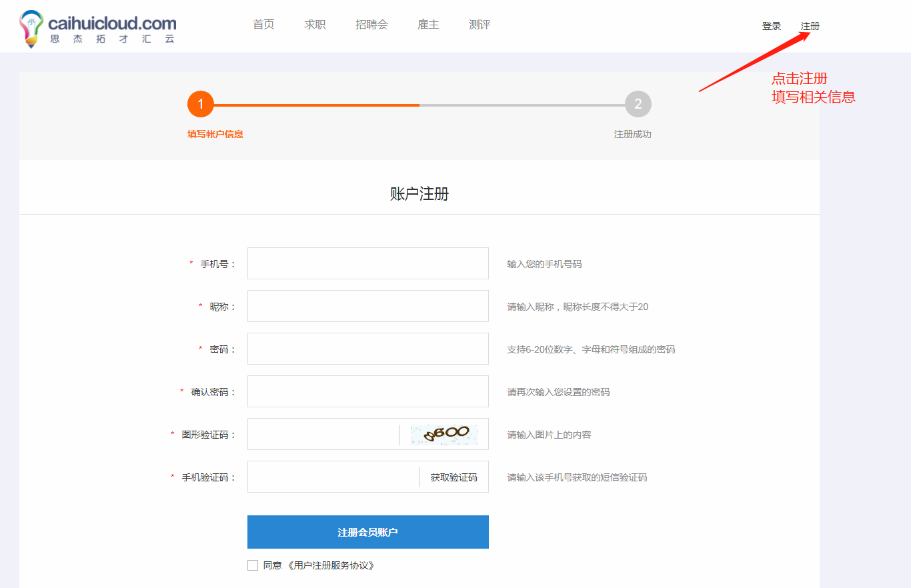Open the 《用户注册服务协议》 link
Screen dimensions: 911x588
[x=331, y=565]
